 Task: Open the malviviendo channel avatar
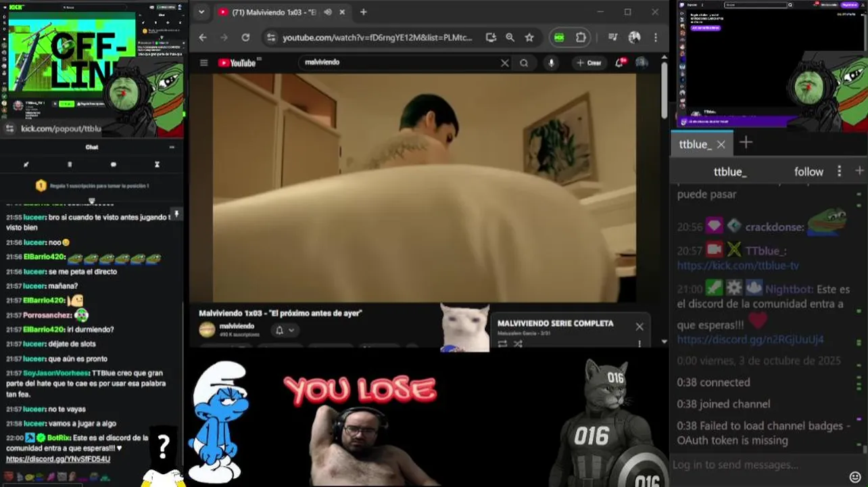(207, 329)
